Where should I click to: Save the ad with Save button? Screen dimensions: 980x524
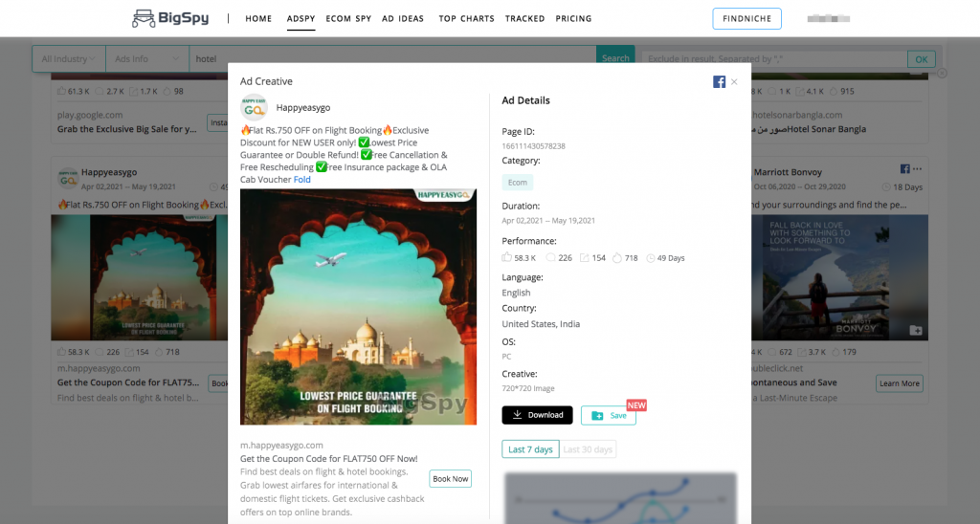pos(608,415)
